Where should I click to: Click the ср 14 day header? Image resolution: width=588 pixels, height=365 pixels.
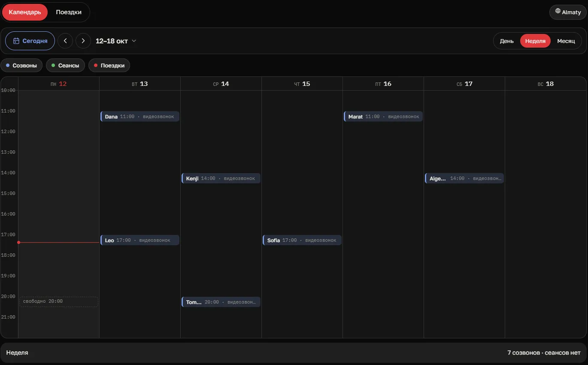coord(221,84)
